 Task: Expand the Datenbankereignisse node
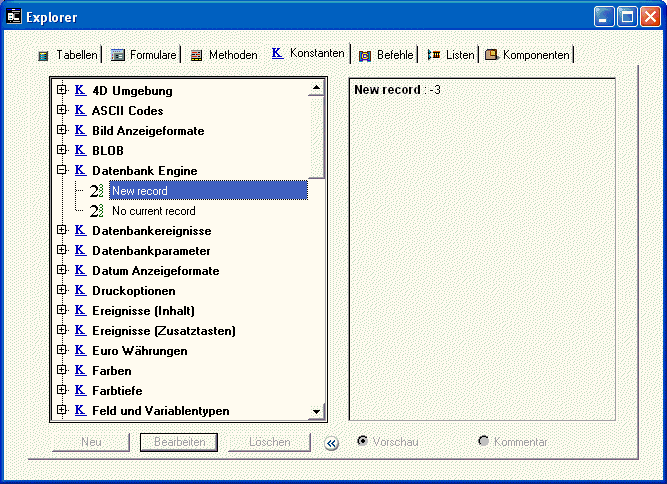pos(62,231)
